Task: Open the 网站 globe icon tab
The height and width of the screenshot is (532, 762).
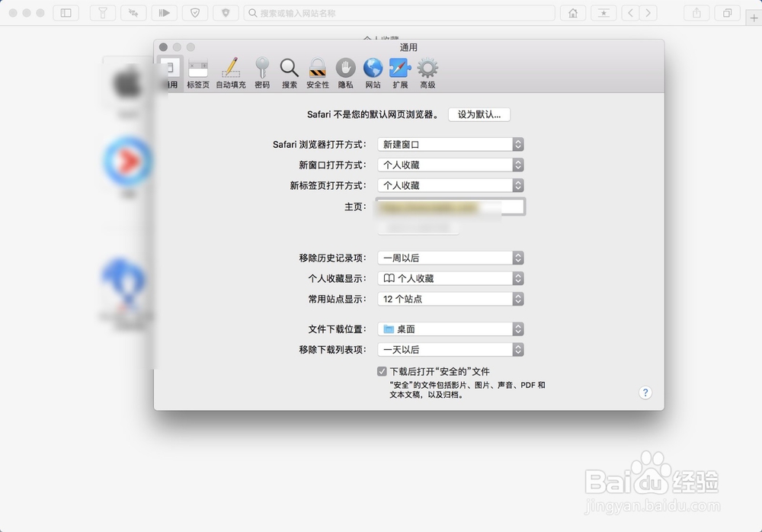Action: coord(373,73)
